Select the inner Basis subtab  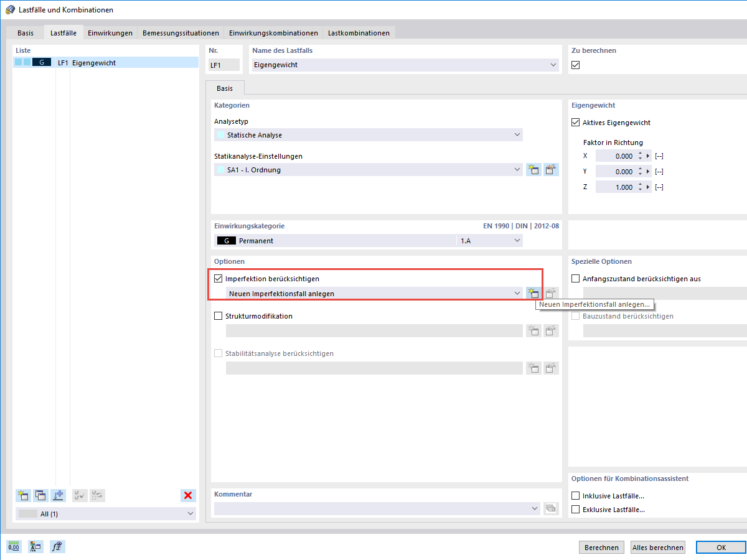point(225,88)
